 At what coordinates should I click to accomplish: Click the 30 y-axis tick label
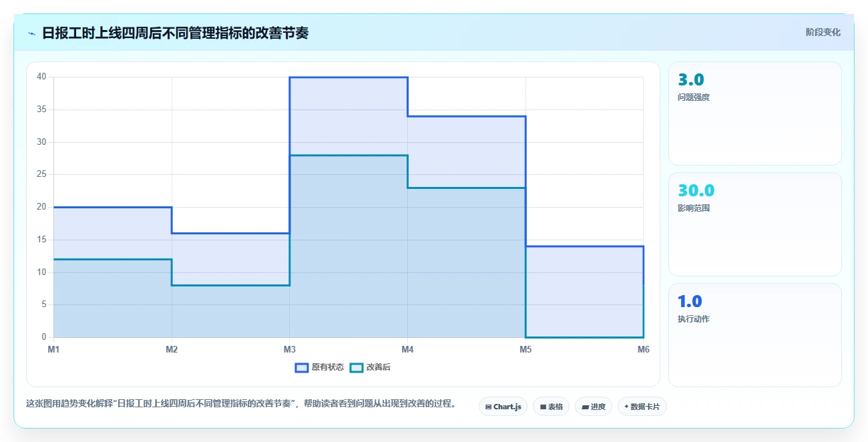41,142
